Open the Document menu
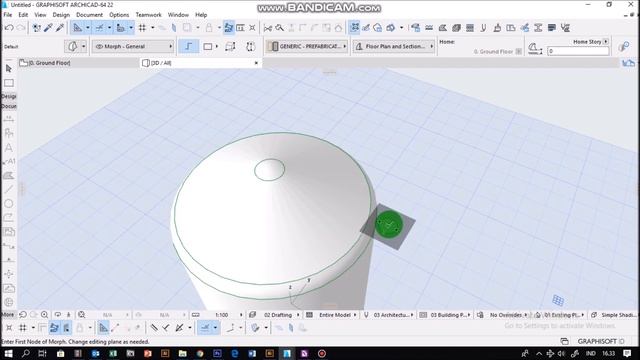This screenshot has height=360, width=640. click(x=89, y=15)
